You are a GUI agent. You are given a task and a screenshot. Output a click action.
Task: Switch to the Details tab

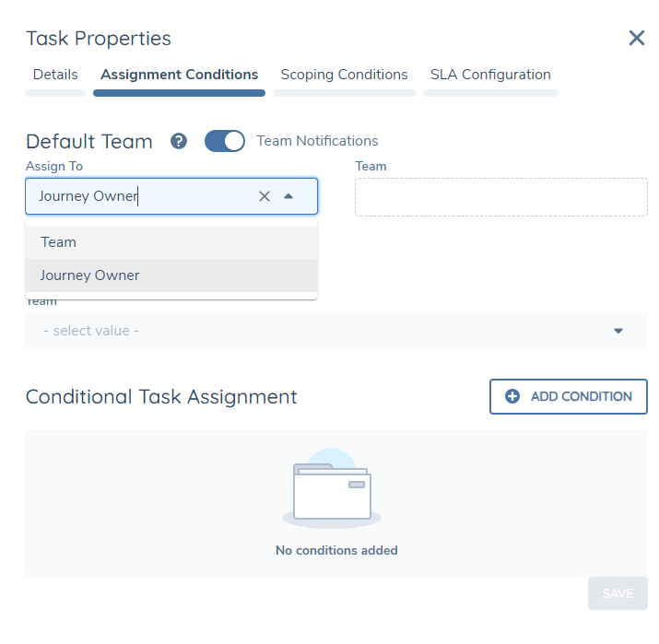[x=55, y=75]
